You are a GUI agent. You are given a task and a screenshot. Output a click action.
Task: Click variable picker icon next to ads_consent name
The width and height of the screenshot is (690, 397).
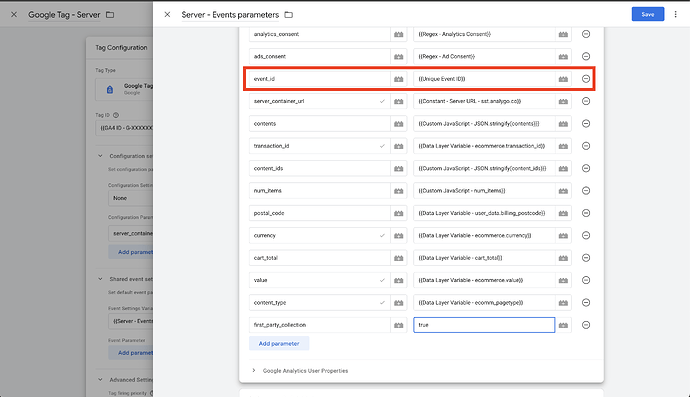click(x=399, y=57)
